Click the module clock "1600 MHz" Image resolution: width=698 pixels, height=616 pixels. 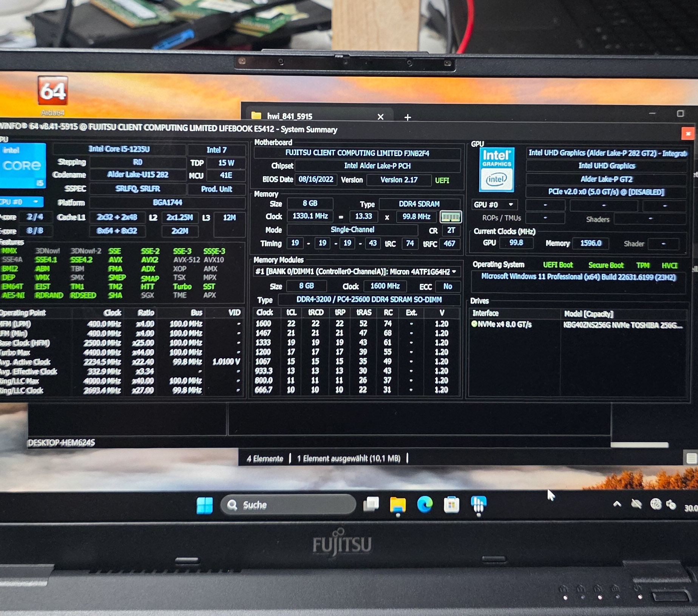[385, 286]
